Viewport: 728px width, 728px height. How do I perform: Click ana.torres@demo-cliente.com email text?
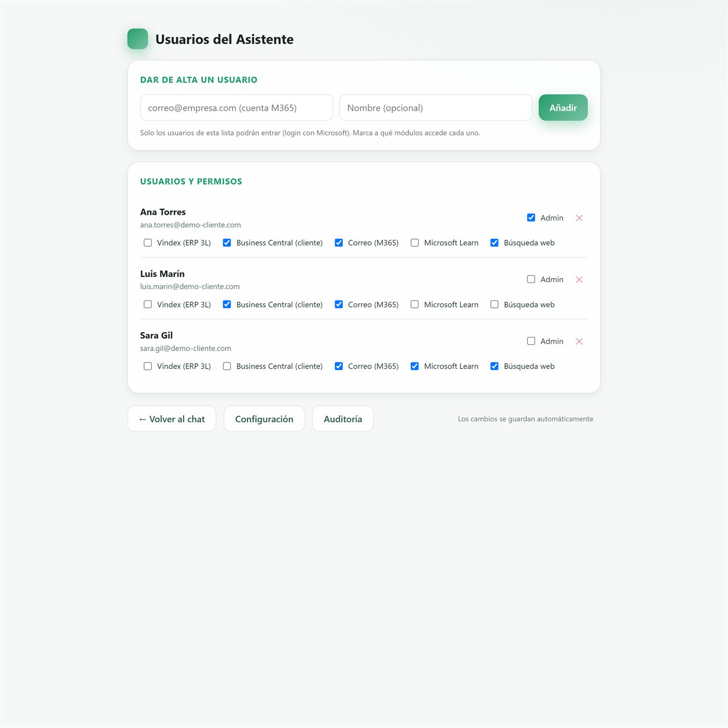coord(191,225)
